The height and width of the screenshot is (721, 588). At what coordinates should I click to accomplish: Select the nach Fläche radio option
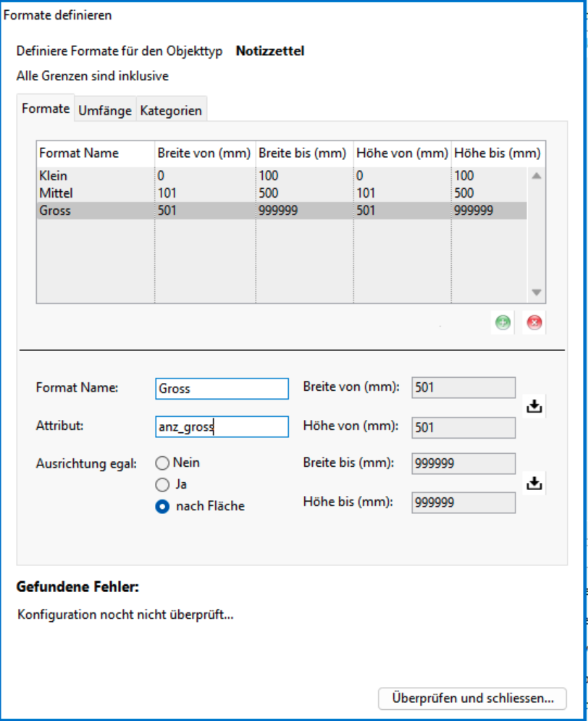coord(162,507)
